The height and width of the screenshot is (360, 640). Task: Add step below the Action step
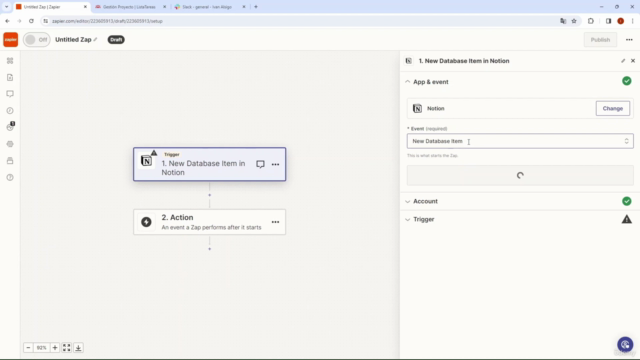click(x=209, y=249)
